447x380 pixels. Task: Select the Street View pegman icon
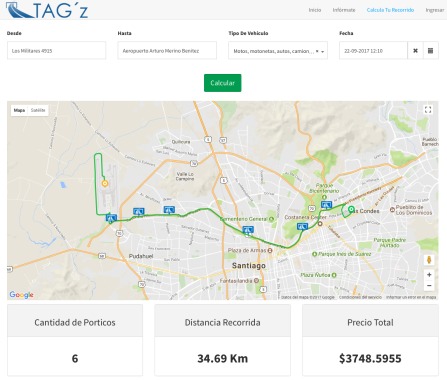point(429,260)
